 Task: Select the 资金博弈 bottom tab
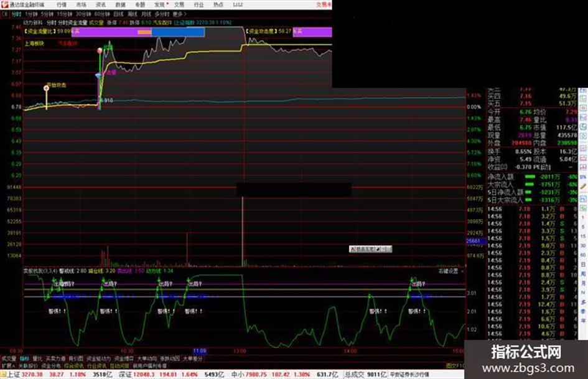(x=124, y=358)
